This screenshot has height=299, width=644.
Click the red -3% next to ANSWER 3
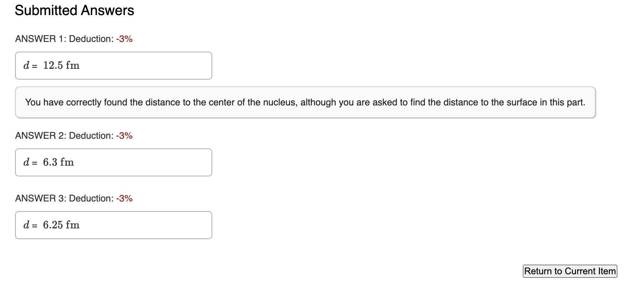tap(124, 198)
